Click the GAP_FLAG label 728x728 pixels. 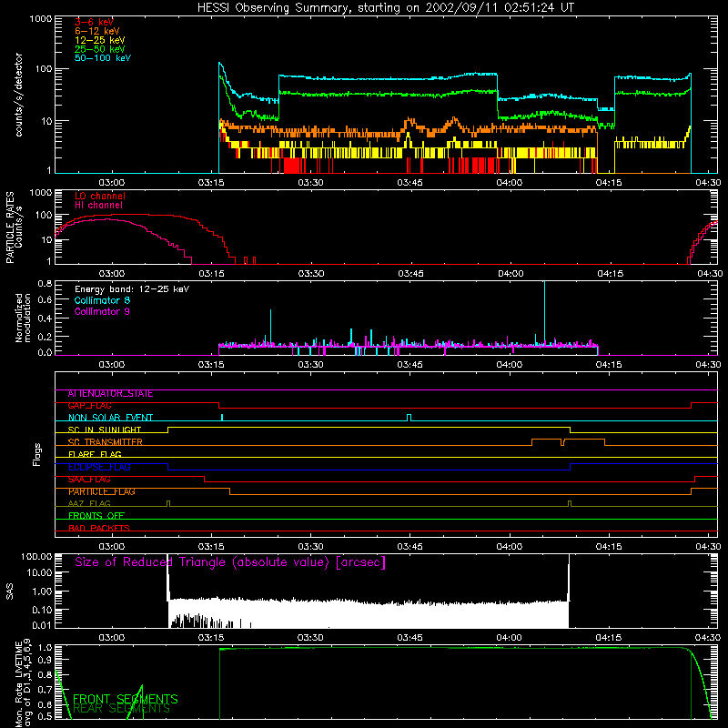point(89,406)
